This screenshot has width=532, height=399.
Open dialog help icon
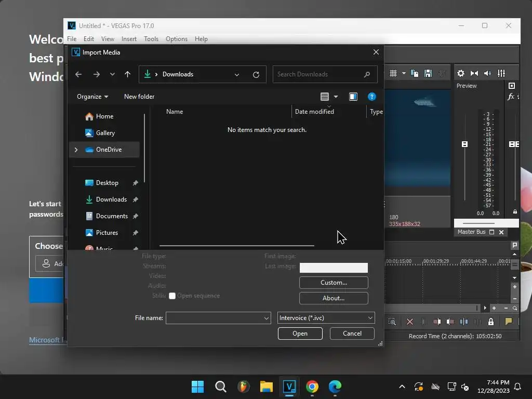click(x=372, y=97)
